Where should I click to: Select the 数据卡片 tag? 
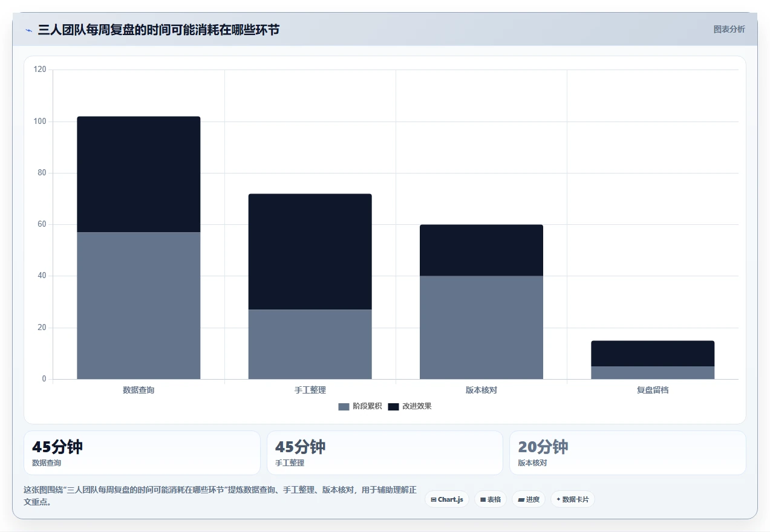click(x=573, y=499)
